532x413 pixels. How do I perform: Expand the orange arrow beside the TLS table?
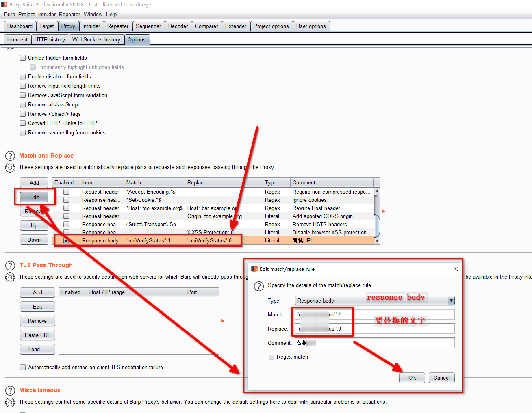point(222,321)
